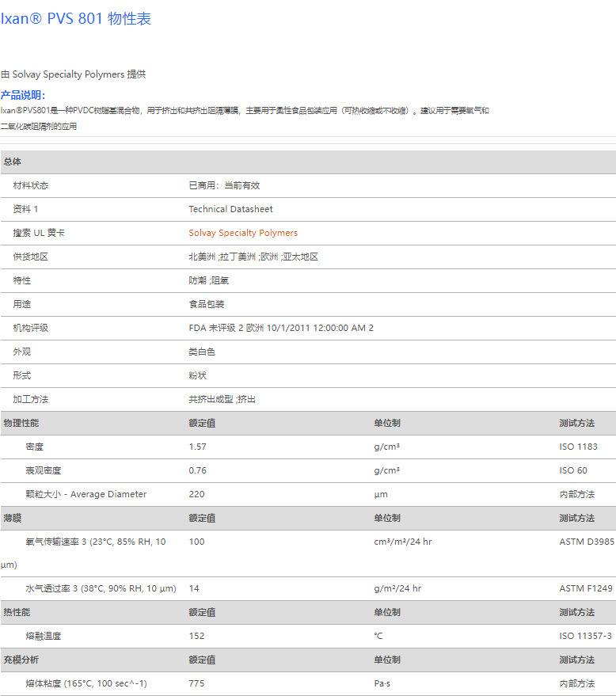
Task: Click the 总体 section header
Action: coord(13,162)
